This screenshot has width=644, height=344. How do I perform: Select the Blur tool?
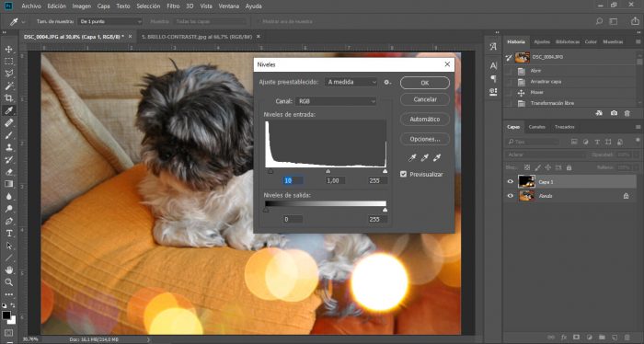[8, 196]
